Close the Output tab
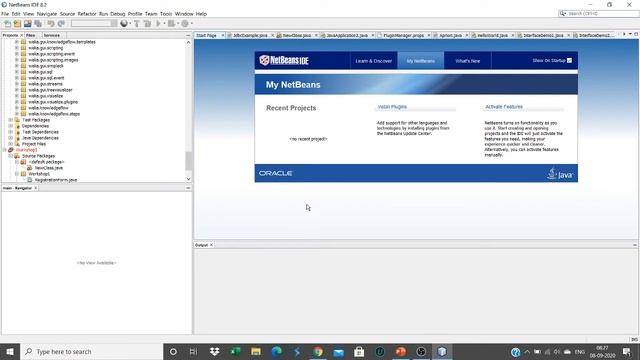 211,245
